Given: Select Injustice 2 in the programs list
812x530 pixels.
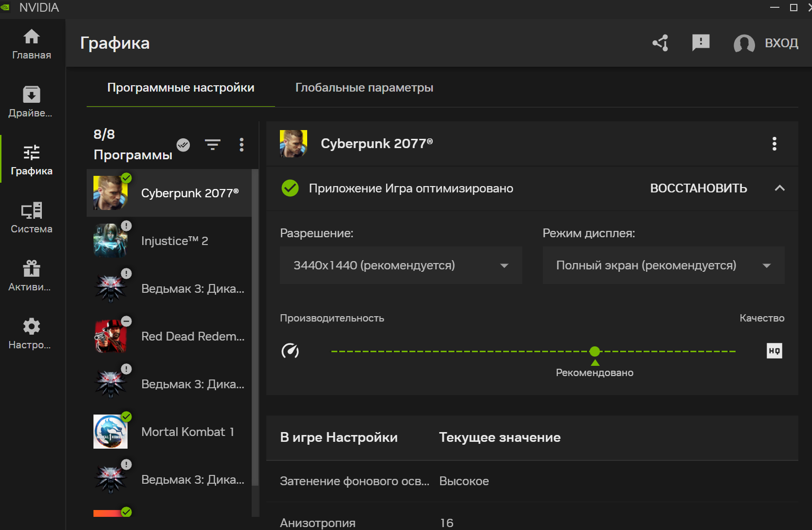Looking at the screenshot, I should (x=169, y=241).
